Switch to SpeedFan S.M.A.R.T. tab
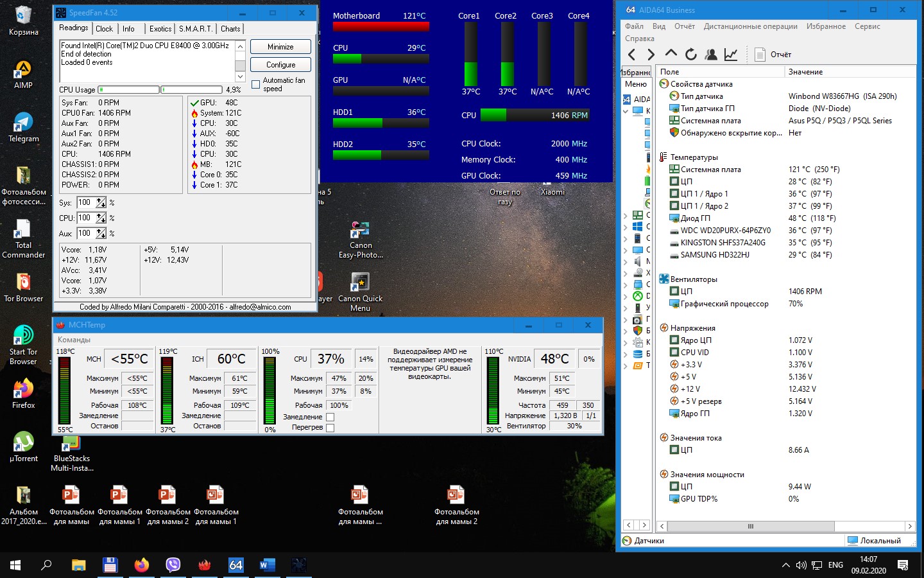This screenshot has width=924, height=578. click(x=196, y=29)
